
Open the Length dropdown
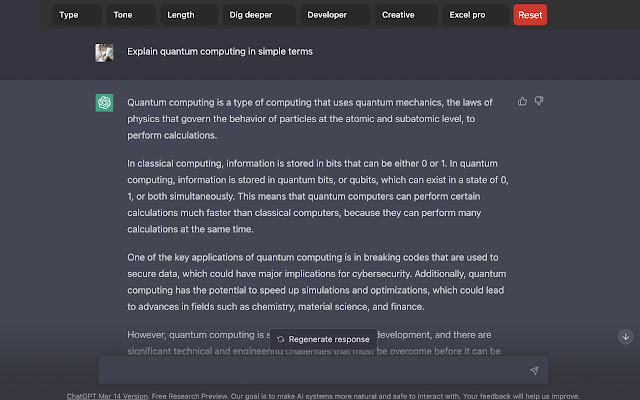pyautogui.click(x=187, y=15)
